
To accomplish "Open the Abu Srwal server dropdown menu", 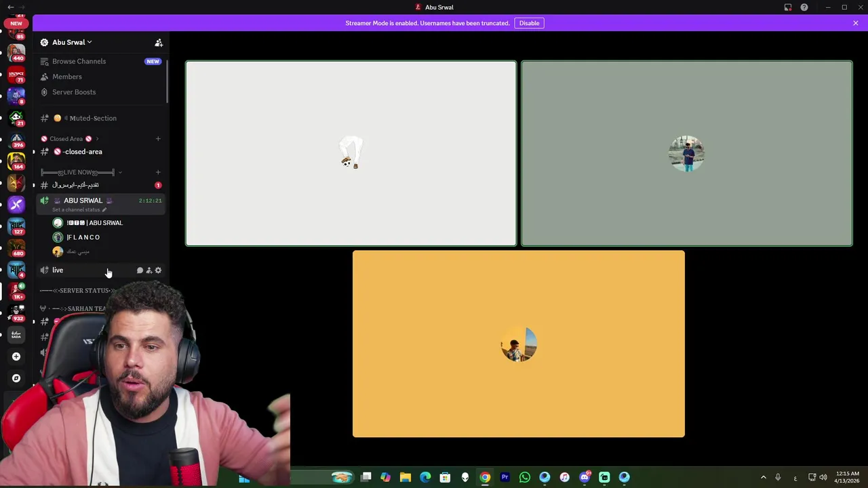I will tap(72, 42).
